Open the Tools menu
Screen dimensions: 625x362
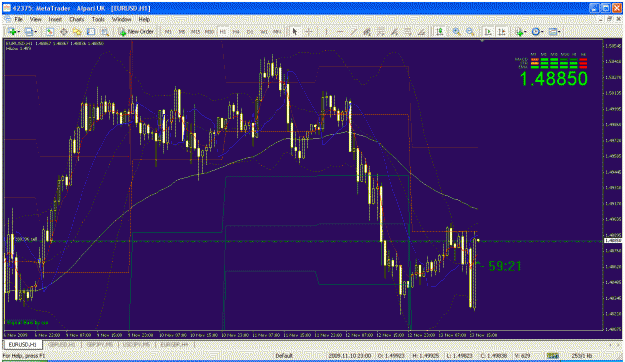coord(98,19)
